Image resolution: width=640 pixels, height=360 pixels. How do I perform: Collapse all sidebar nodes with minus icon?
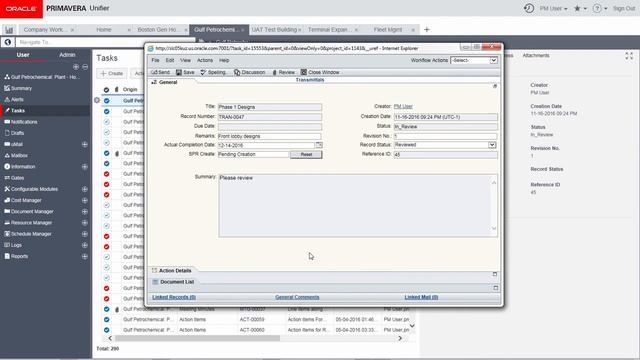click(85, 67)
